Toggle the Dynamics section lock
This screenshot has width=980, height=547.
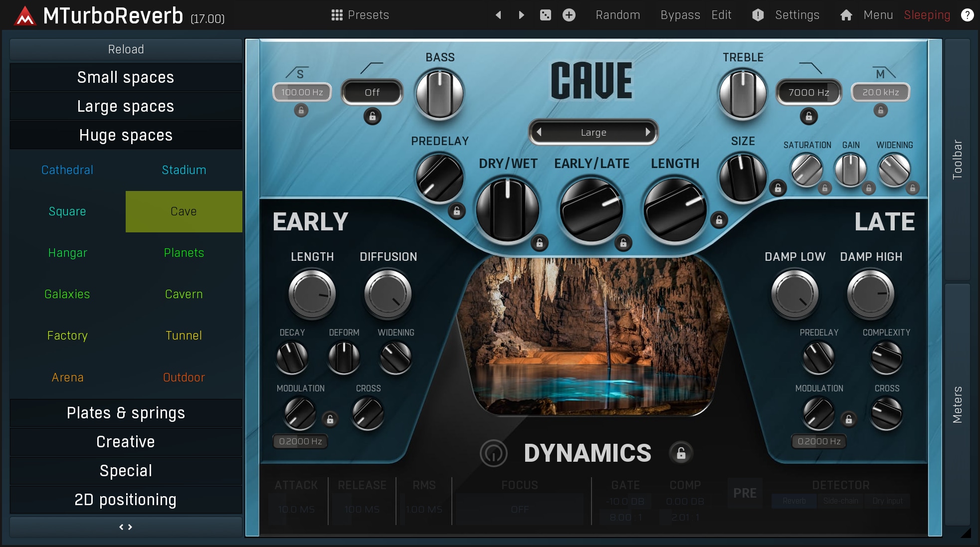(681, 453)
